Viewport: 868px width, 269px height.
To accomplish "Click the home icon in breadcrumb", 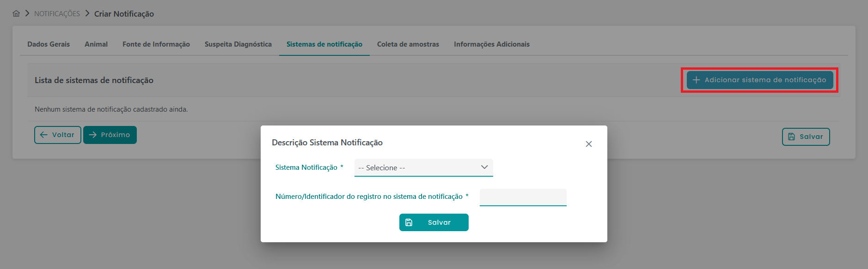I will (x=16, y=13).
